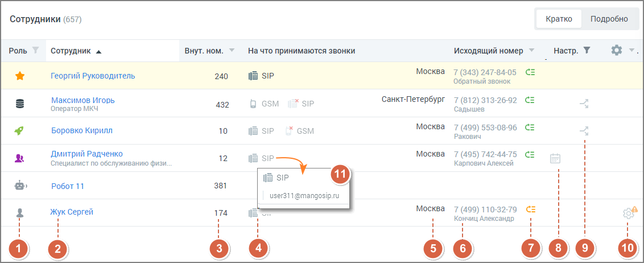Click the disabled GSM icon in Боровко Кирилл's row
Image resolution: width=644 pixels, height=263 pixels.
(289, 131)
